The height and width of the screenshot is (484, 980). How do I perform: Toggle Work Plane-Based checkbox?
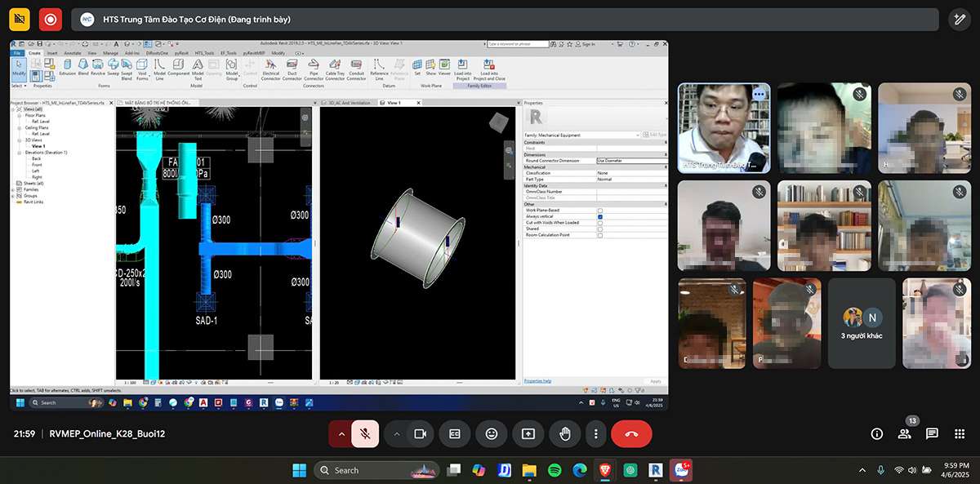click(x=600, y=211)
